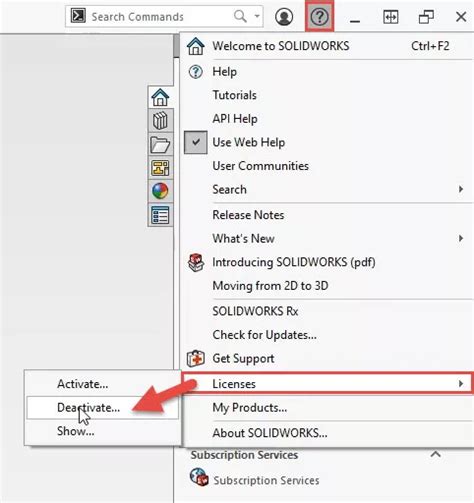474x503 pixels.
Task: Click the Welcome home icon in menu
Action: pos(196,46)
